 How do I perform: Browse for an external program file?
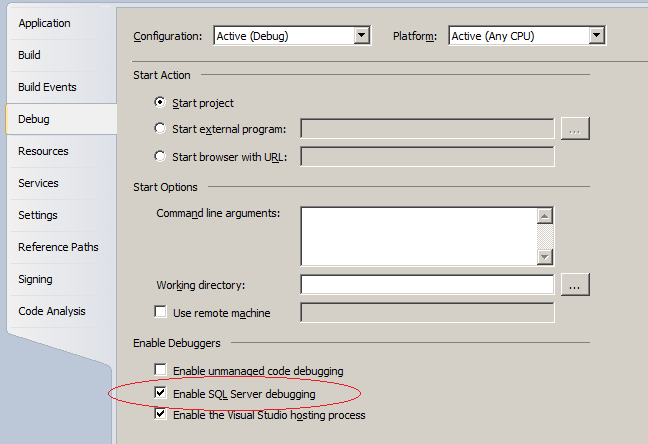(575, 129)
